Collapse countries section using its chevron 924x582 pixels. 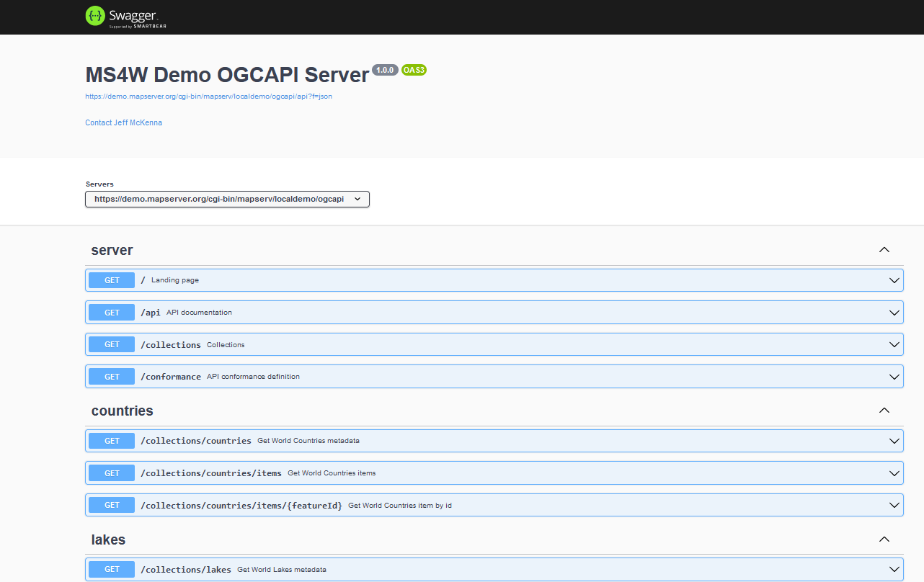(x=884, y=411)
